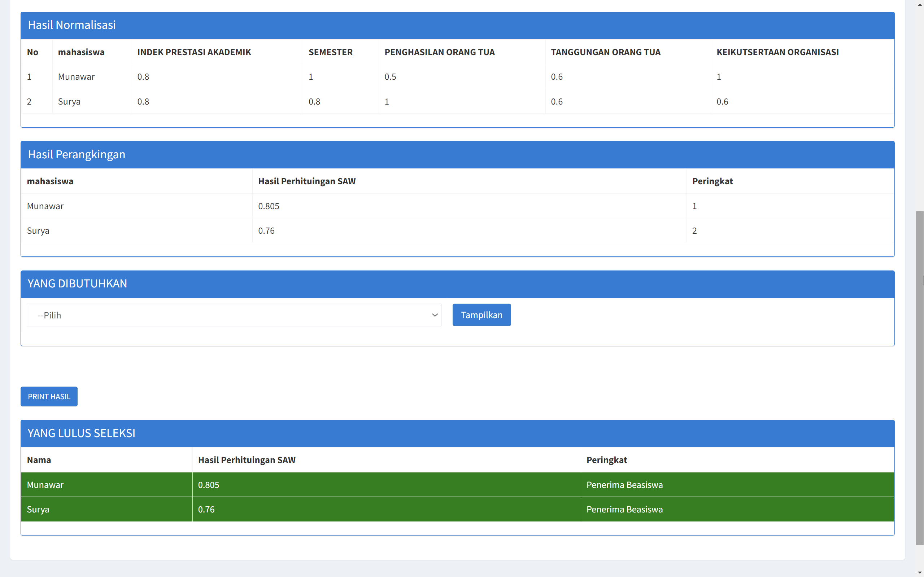Open the --Pilih dropdown menu

tap(234, 315)
